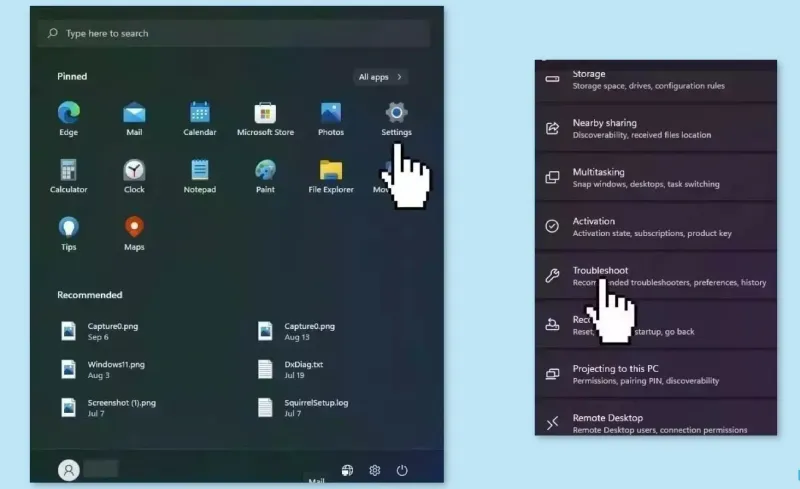The width and height of the screenshot is (800, 489).
Task: Open Nearby sharing settings
Action: click(656, 128)
